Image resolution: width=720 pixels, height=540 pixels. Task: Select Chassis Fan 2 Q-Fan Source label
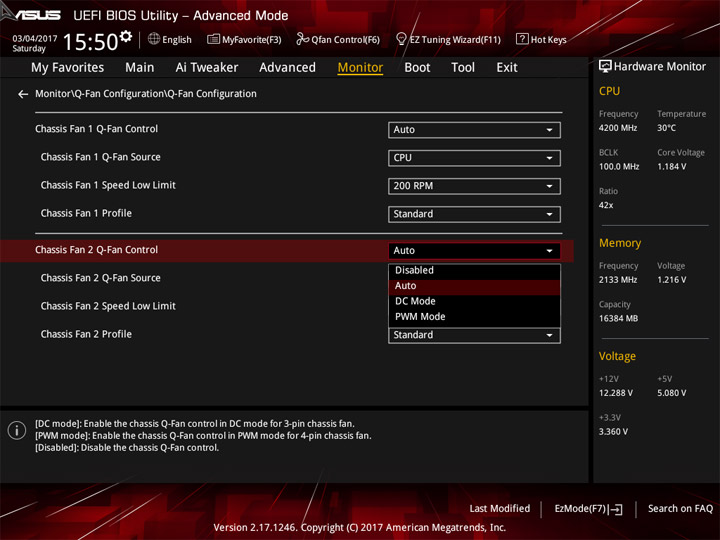click(101, 278)
